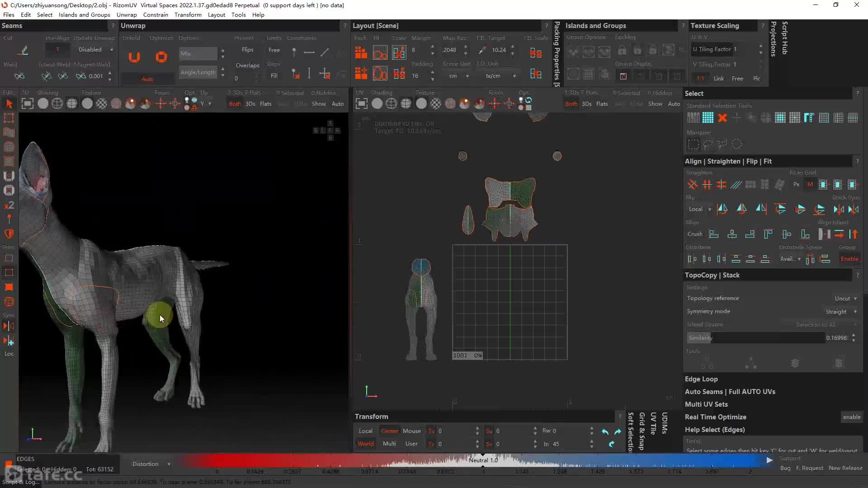Click the checker texture icon in the 3D toolbar
Viewport: 868px width, 488px height.
coord(102,104)
